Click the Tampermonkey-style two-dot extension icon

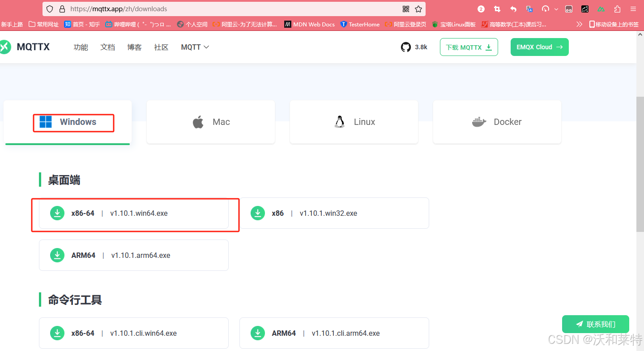click(x=569, y=9)
